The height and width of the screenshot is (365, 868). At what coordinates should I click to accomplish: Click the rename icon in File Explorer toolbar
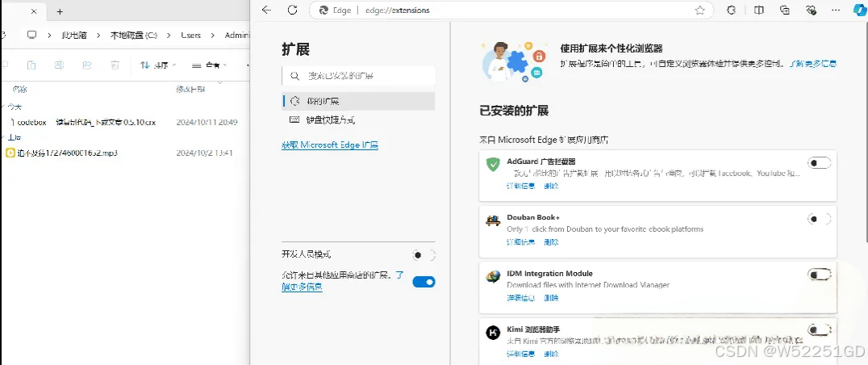59,65
